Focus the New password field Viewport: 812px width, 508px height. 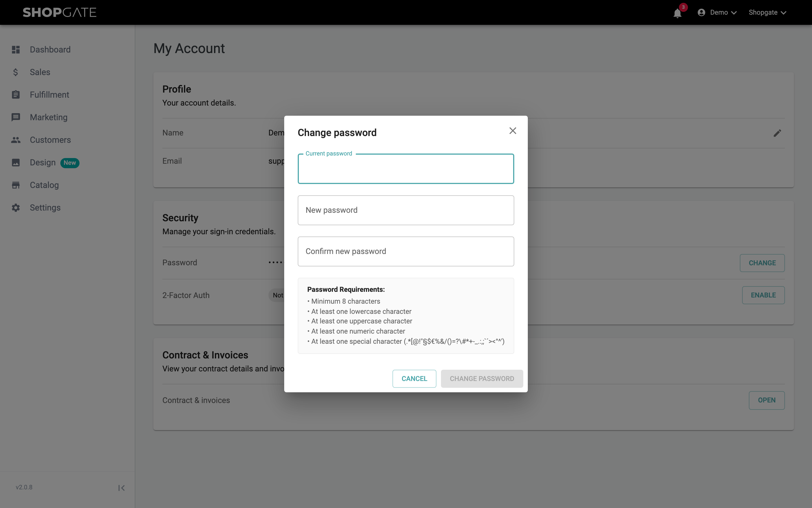point(406,210)
